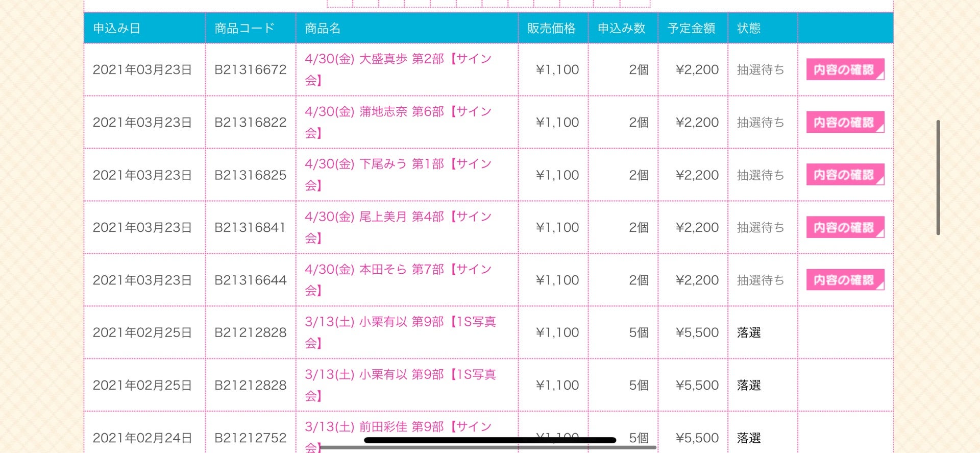Select the 状態 column header
The image size is (980, 453).
749,28
